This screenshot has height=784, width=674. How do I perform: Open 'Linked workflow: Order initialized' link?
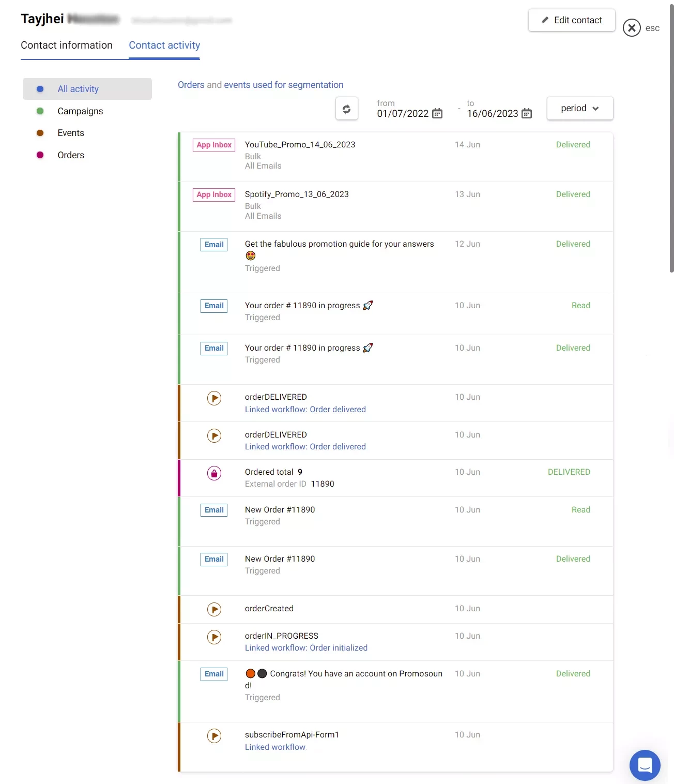(x=306, y=648)
